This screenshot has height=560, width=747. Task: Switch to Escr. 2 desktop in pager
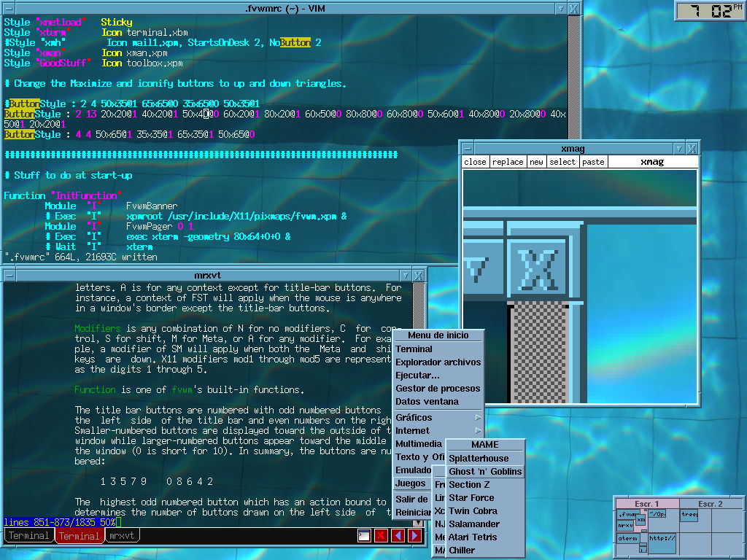[x=711, y=504]
